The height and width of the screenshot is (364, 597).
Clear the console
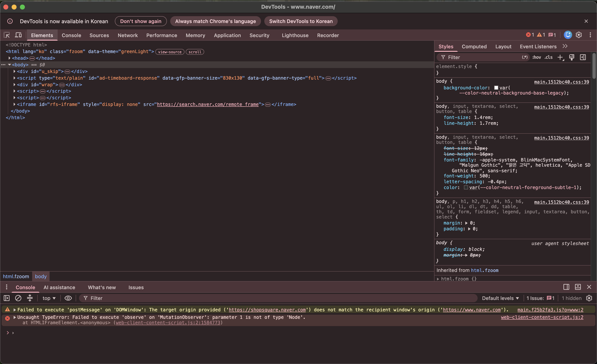[x=18, y=298]
